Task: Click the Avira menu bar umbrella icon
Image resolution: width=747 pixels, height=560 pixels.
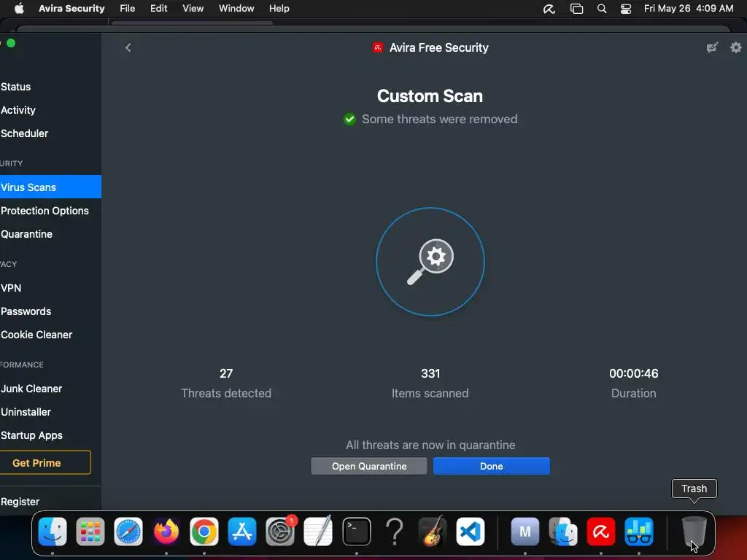Action: [x=549, y=9]
